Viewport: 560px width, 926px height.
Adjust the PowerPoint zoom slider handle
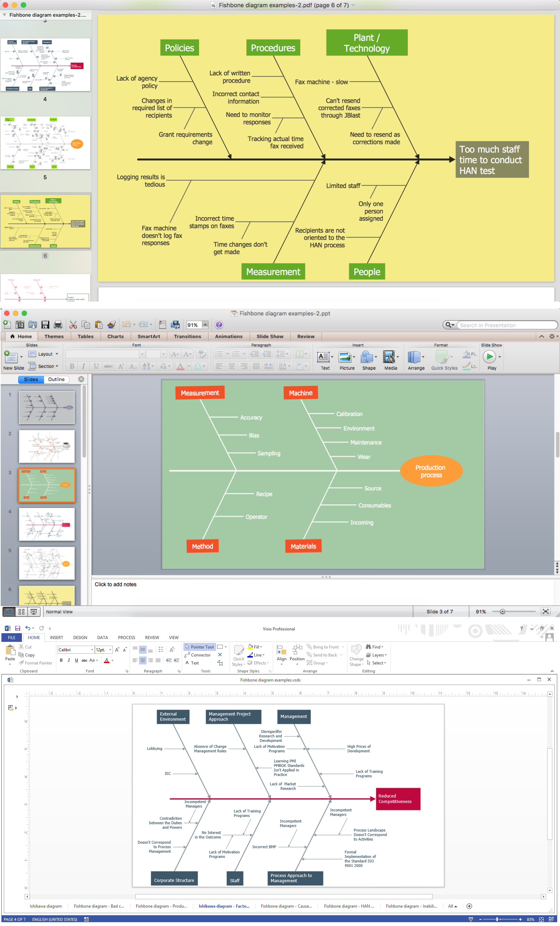[502, 611]
